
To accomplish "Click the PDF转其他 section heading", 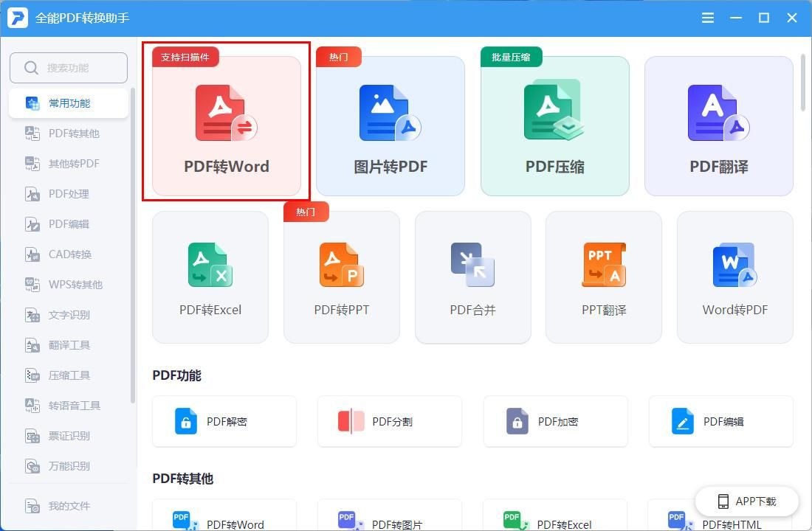I will pyautogui.click(x=183, y=479).
